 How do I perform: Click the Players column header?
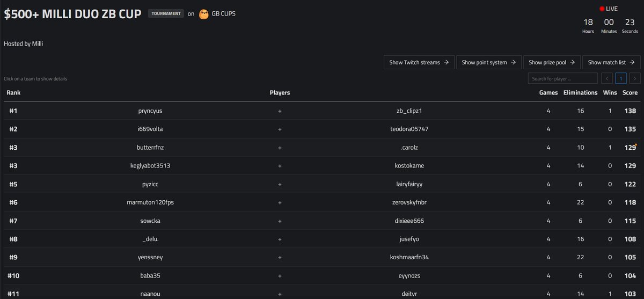280,93
